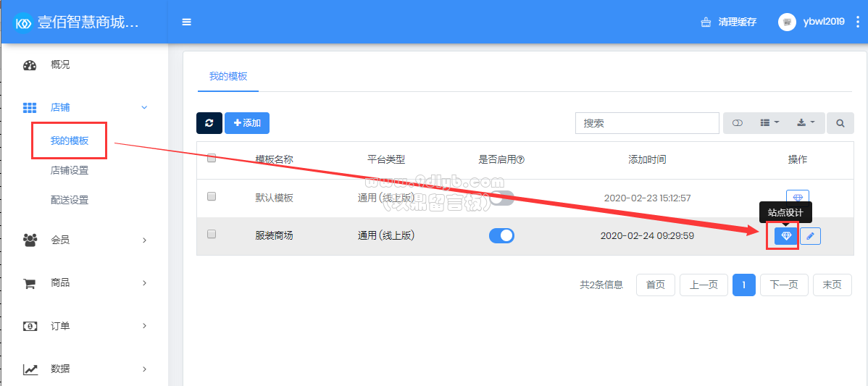Click the magnifier search icon button
This screenshot has height=386, width=868.
tap(840, 123)
